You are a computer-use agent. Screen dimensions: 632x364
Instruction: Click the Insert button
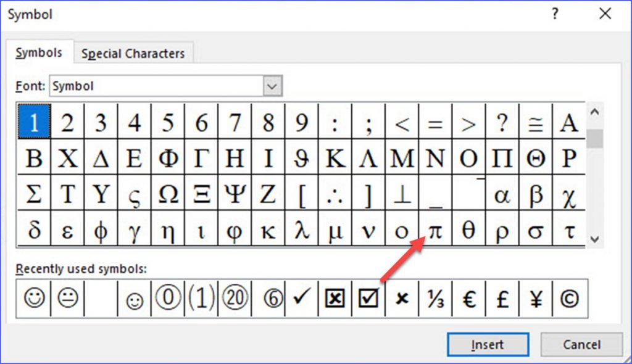click(x=487, y=344)
